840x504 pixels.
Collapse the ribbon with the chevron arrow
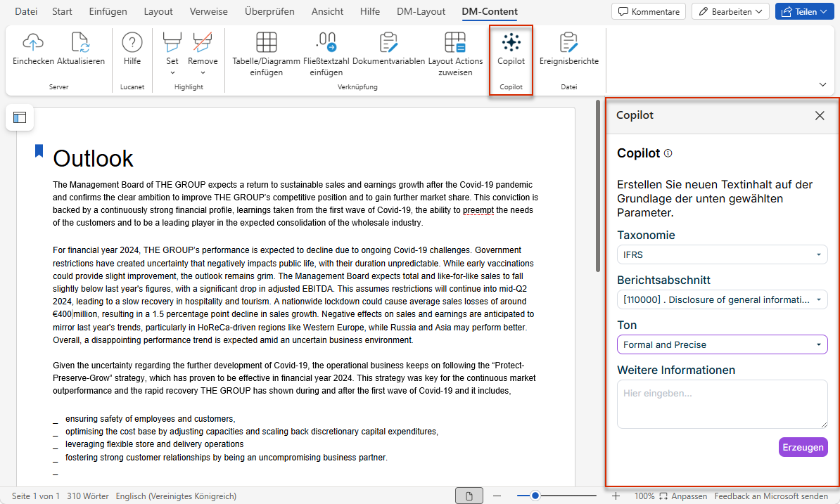(823, 84)
